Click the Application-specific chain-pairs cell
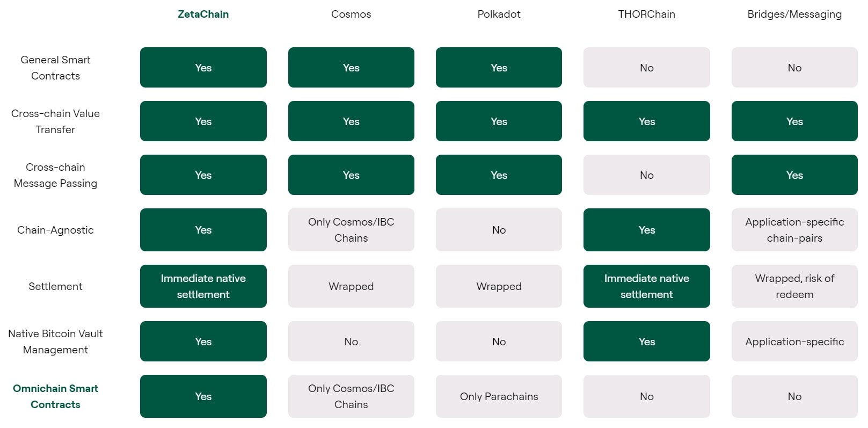This screenshot has height=428, width=868. (x=794, y=230)
